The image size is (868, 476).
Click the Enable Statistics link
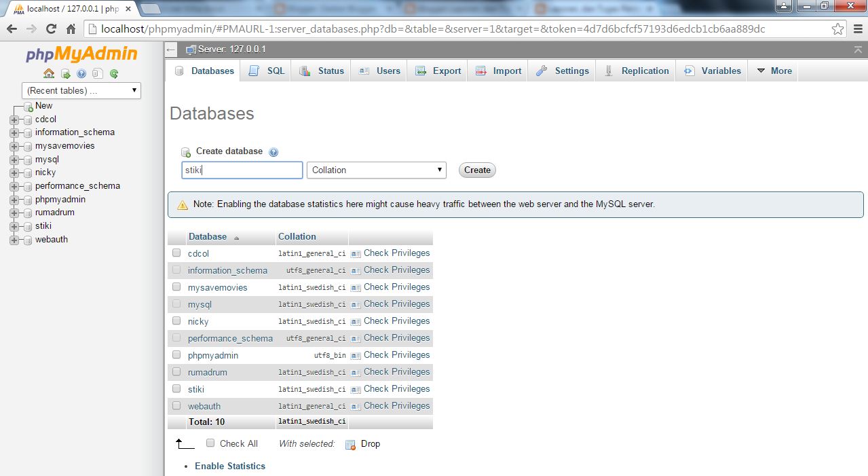[x=230, y=466]
